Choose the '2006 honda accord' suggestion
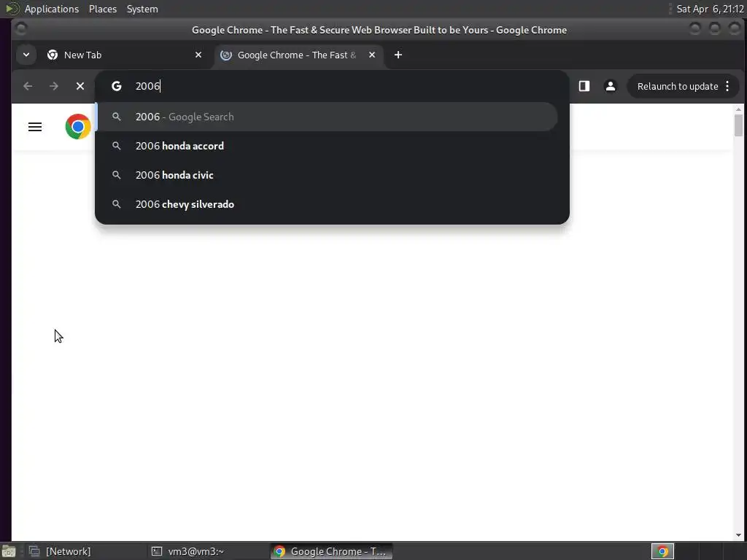 point(327,146)
